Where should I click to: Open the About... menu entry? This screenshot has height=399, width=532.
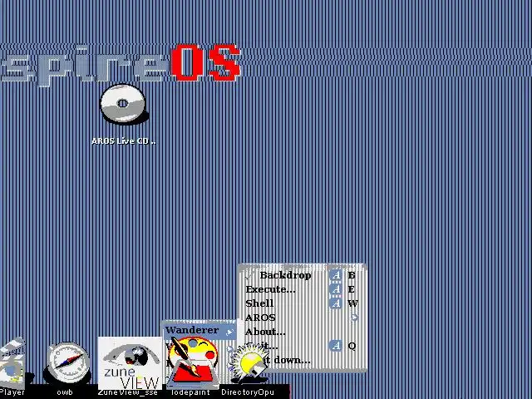point(302,332)
